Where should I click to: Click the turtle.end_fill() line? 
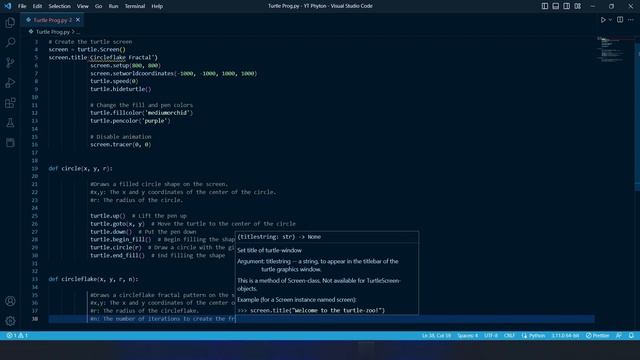[x=118, y=256]
